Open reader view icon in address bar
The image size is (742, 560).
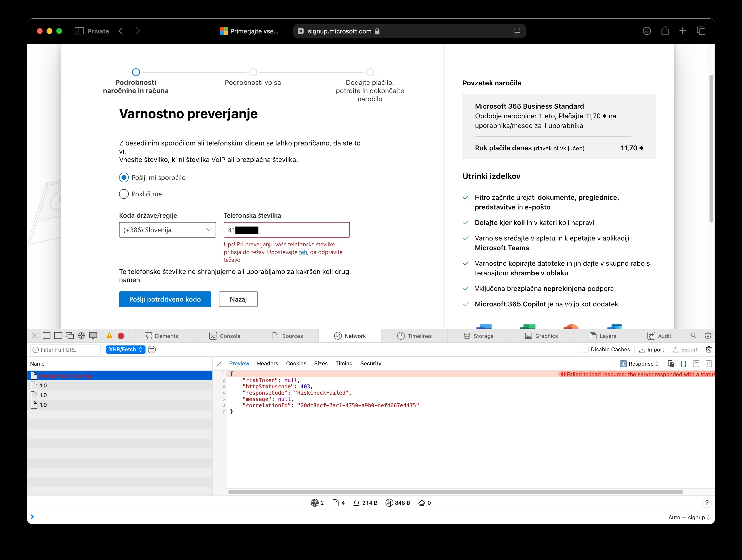coord(517,31)
